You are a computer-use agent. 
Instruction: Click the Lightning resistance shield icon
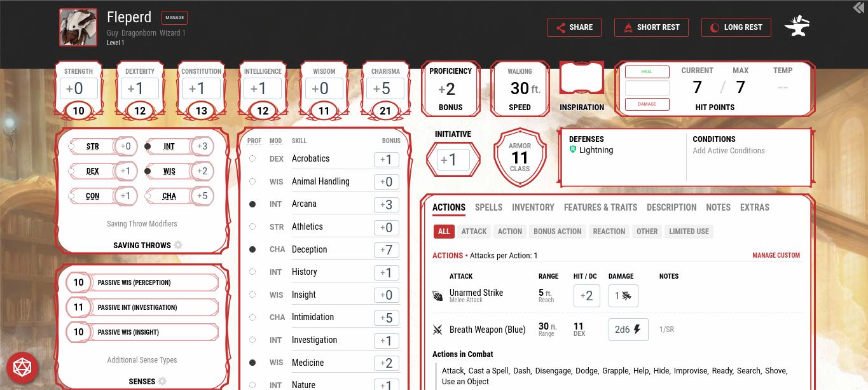573,150
